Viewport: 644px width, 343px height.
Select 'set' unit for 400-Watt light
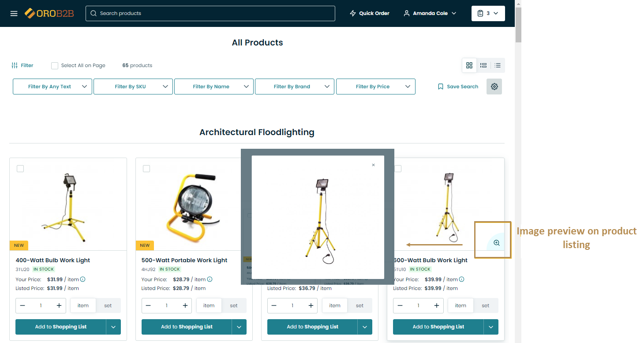108,305
